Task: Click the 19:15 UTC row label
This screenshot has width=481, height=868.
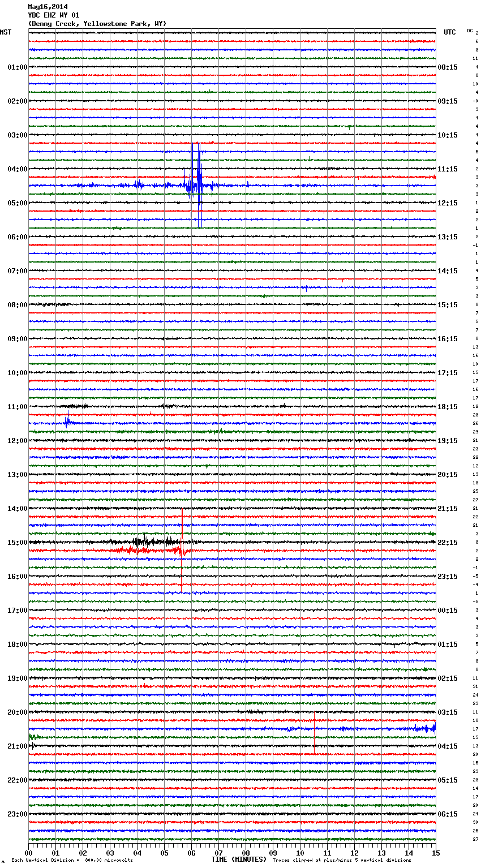Action: (x=448, y=440)
